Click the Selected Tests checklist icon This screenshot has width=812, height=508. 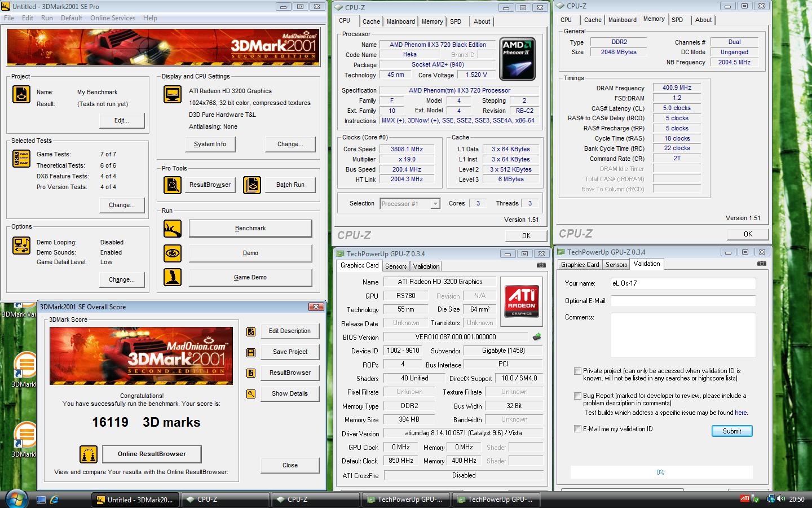tap(21, 159)
